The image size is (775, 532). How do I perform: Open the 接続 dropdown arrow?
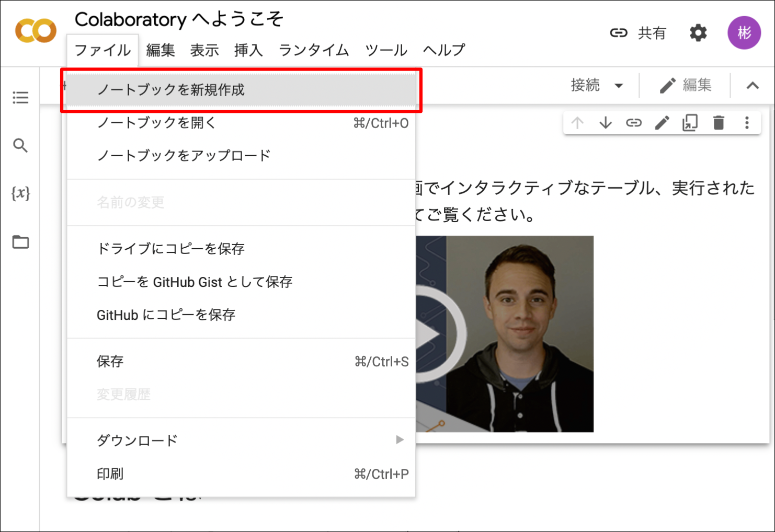619,85
